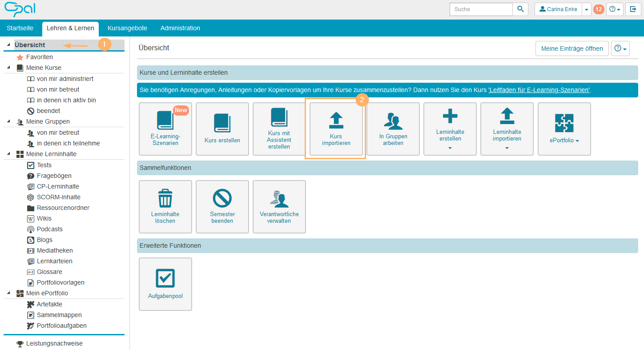Open the Lerninhalte erstellen dropdown

click(450, 129)
